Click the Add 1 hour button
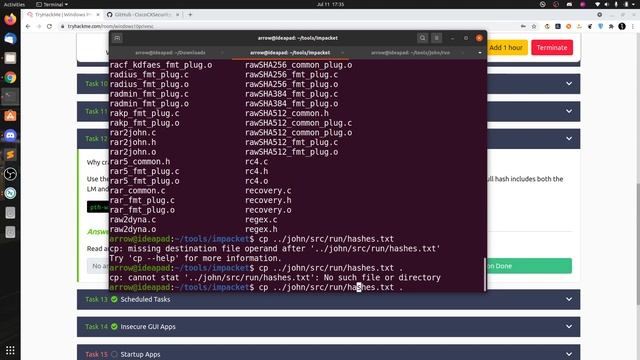640x360 pixels. 506,47
